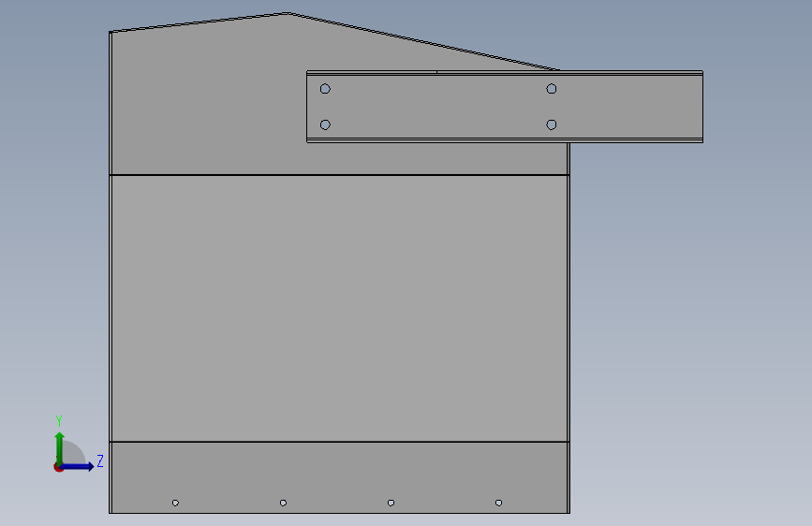Click the Z axis label

pos(100,460)
